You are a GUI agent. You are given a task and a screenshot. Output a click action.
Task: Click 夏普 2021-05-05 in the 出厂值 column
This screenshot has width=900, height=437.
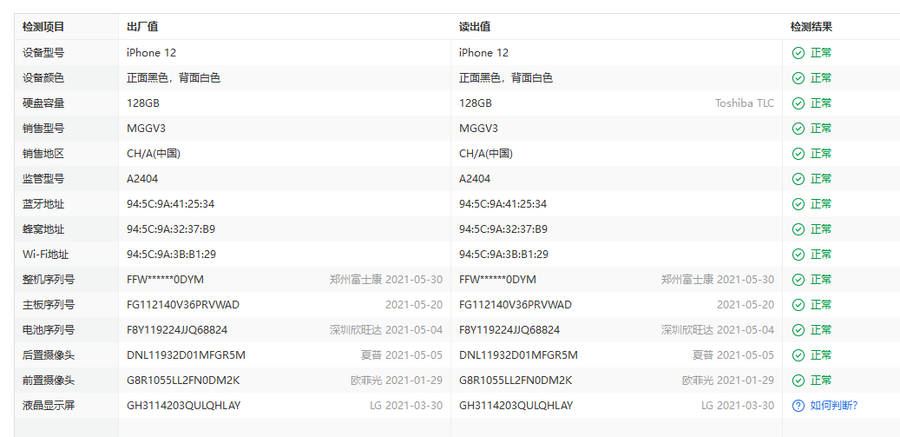click(x=402, y=355)
